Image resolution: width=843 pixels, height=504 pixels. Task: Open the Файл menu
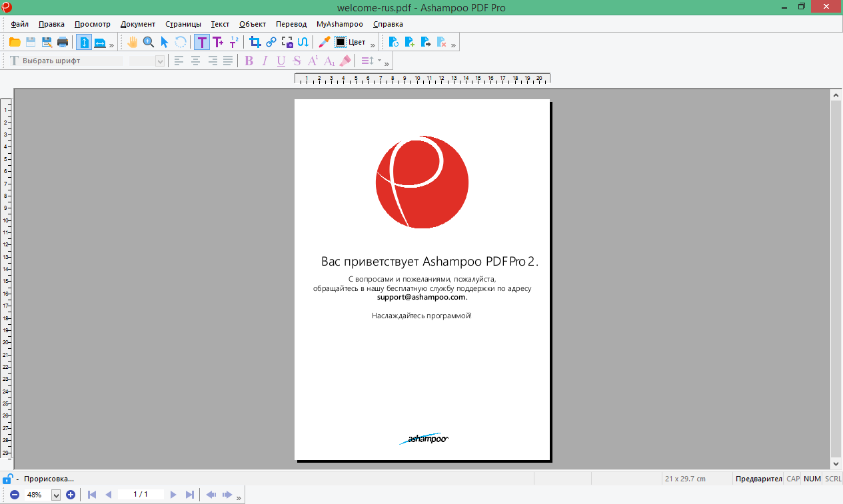click(x=19, y=24)
